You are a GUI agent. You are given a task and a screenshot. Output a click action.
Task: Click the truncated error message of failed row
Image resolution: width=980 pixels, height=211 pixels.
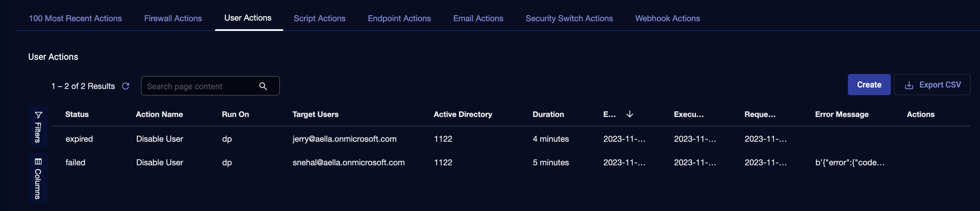coord(850,163)
